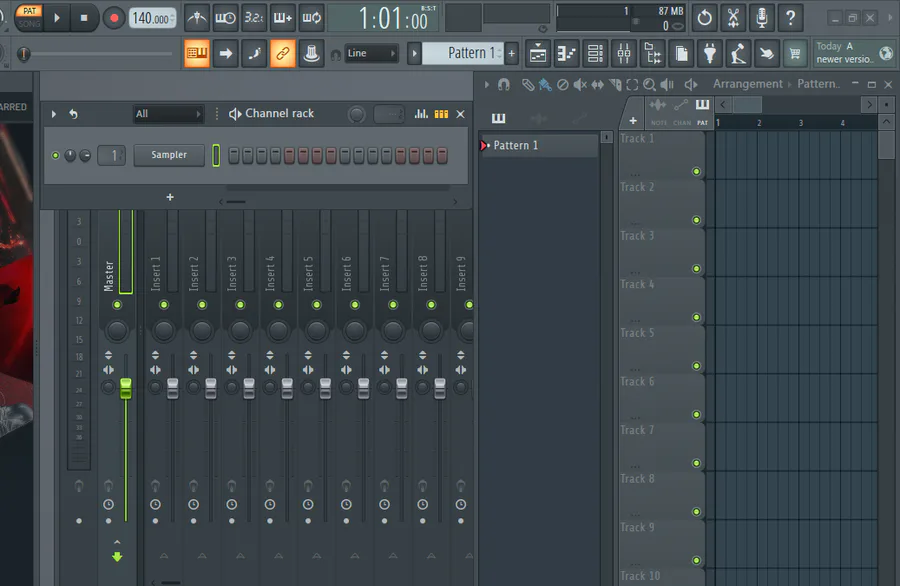The height and width of the screenshot is (586, 900).
Task: Click the Sampler channel button
Action: coord(169,155)
